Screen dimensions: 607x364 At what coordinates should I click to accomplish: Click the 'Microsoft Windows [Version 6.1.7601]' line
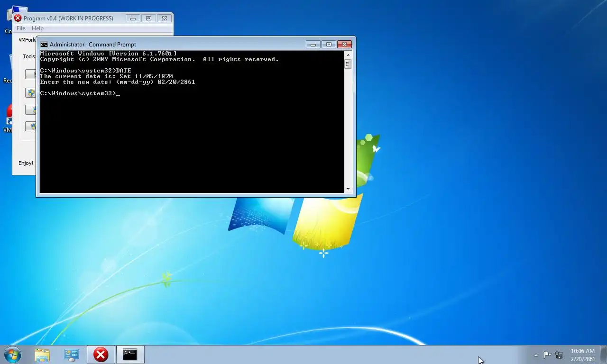(x=109, y=54)
